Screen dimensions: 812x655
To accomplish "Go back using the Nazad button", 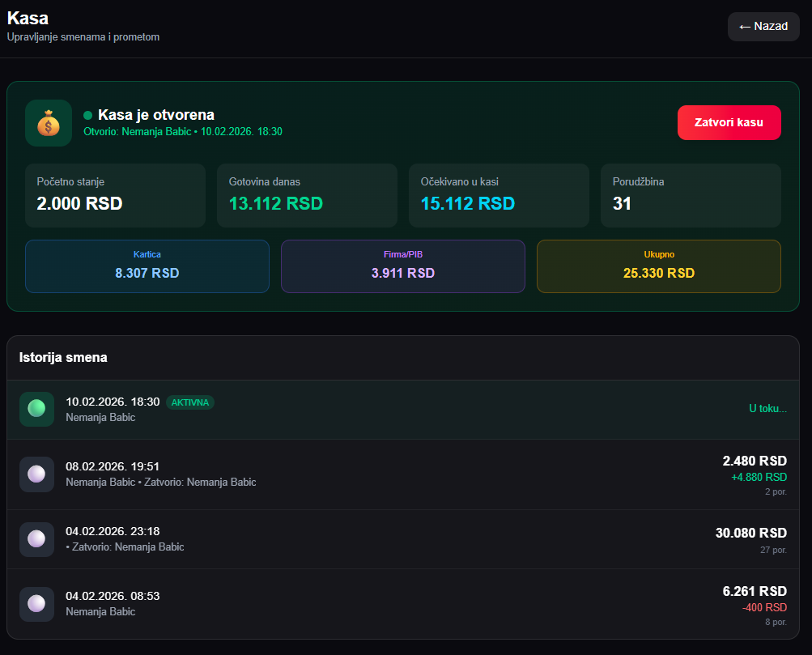I will pos(763,27).
